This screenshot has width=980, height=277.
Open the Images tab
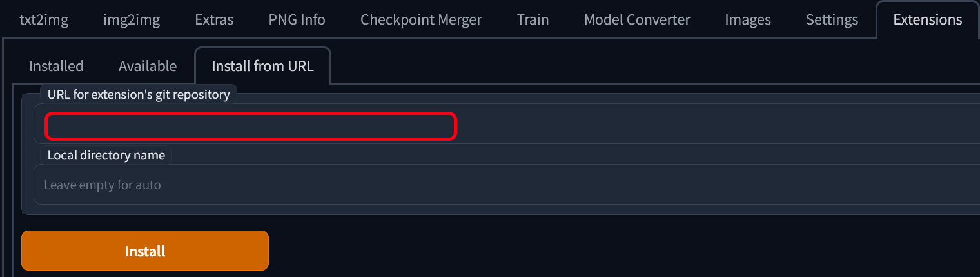click(x=748, y=19)
